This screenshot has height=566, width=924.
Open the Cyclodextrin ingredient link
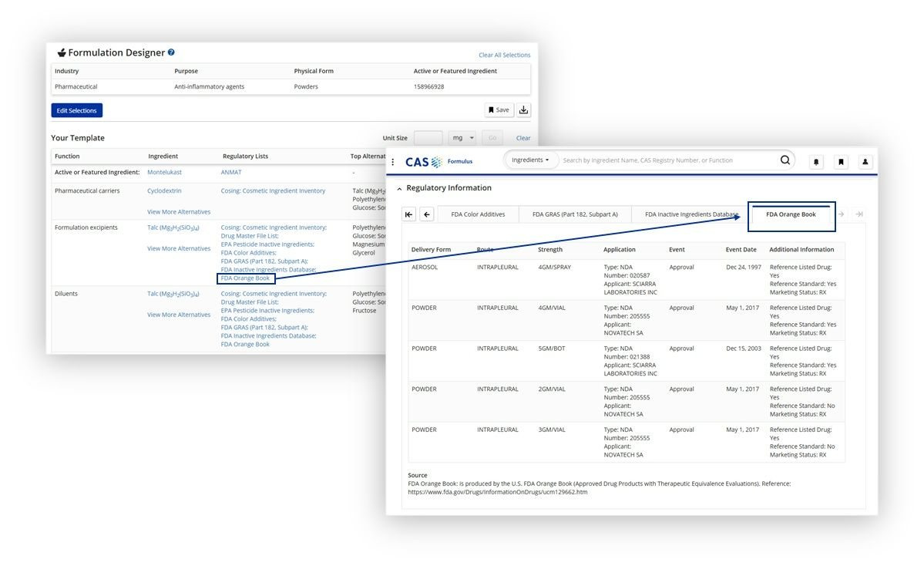coord(164,191)
